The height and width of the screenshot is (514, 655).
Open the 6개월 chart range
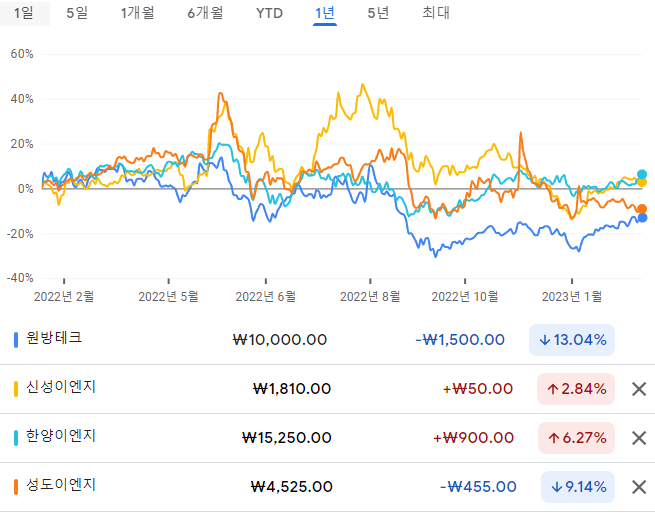tap(205, 13)
